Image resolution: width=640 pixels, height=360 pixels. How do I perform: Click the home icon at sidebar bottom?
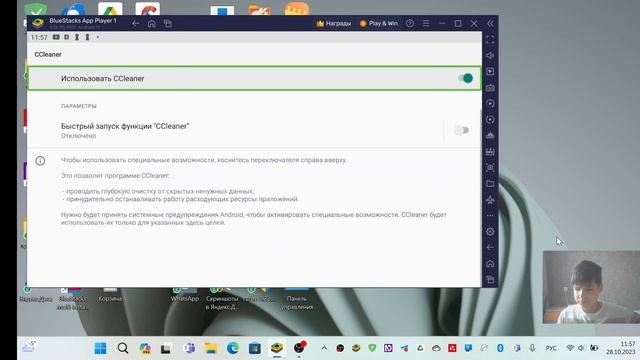pyautogui.click(x=490, y=264)
